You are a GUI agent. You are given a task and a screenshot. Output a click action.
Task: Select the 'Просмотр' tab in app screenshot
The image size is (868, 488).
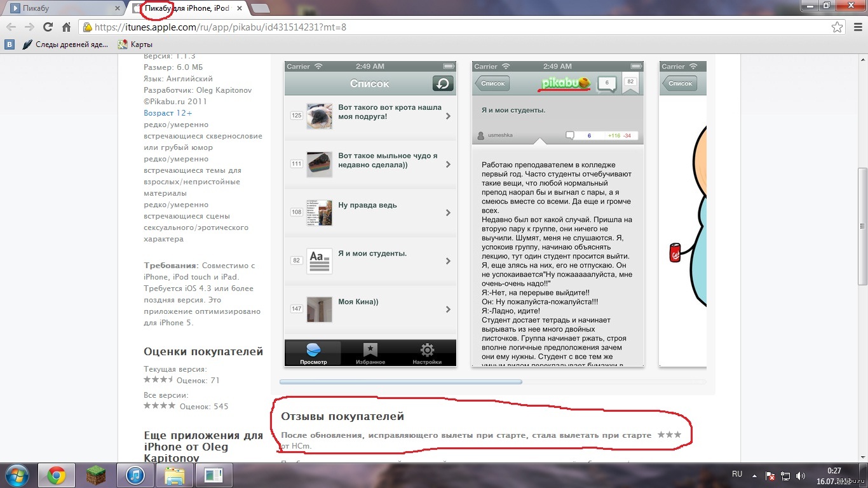(x=313, y=353)
